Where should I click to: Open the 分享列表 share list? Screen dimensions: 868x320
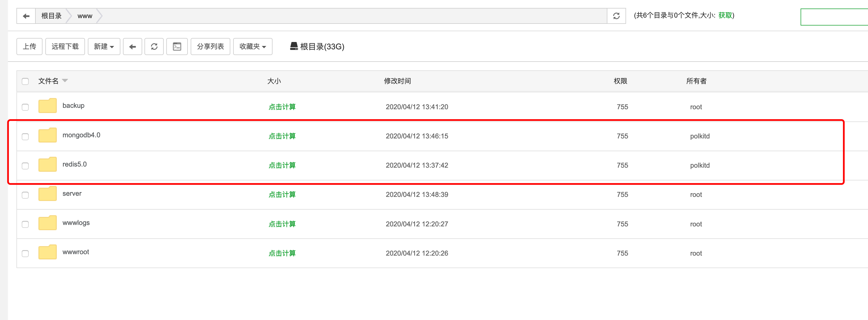210,47
